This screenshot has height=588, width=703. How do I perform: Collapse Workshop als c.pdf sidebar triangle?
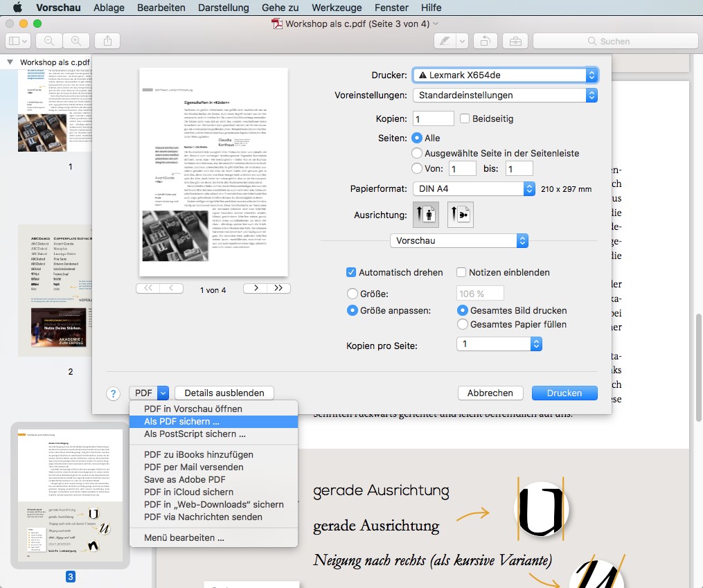[x=10, y=62]
